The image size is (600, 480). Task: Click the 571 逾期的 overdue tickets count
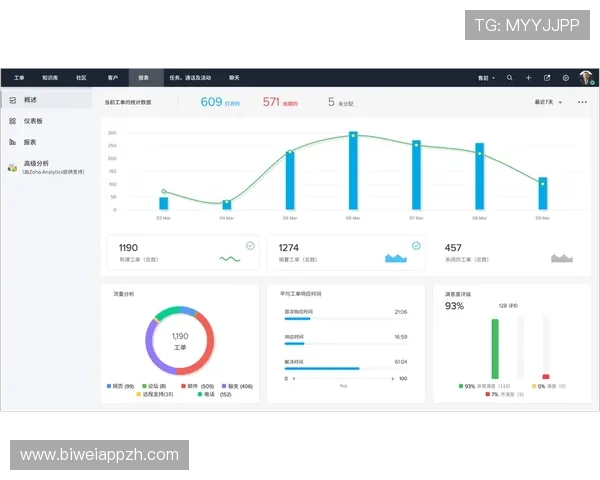point(280,102)
